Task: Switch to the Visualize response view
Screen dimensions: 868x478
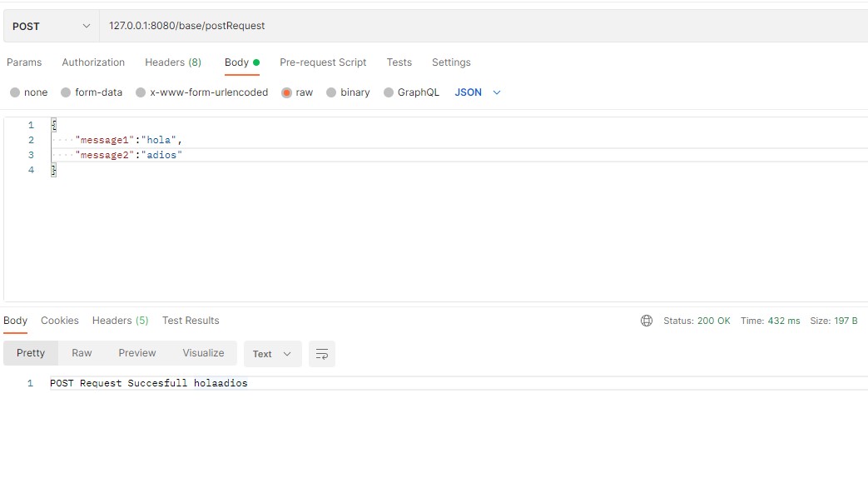Action: 203,353
